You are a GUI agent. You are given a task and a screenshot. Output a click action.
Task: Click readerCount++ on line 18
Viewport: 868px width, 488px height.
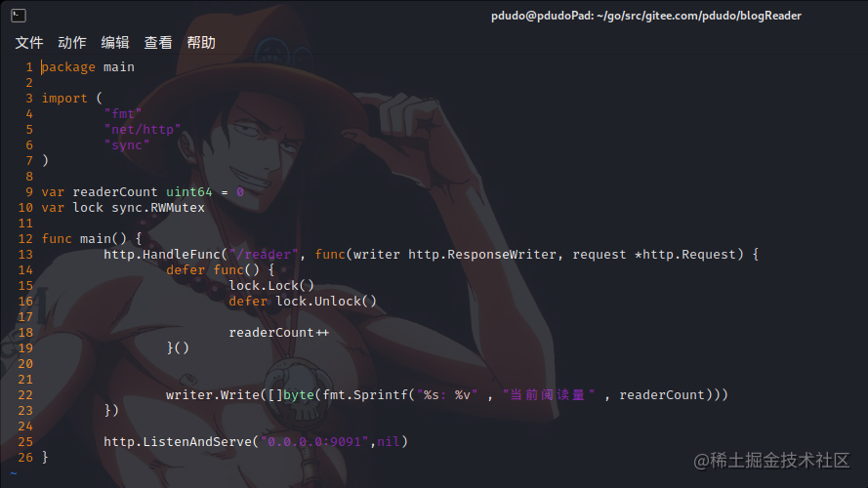(279, 333)
